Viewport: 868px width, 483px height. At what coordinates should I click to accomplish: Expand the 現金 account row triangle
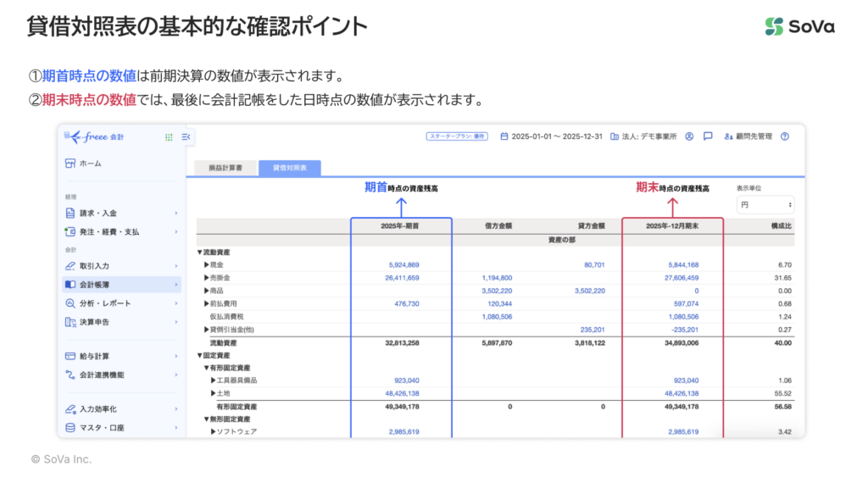tap(206, 265)
